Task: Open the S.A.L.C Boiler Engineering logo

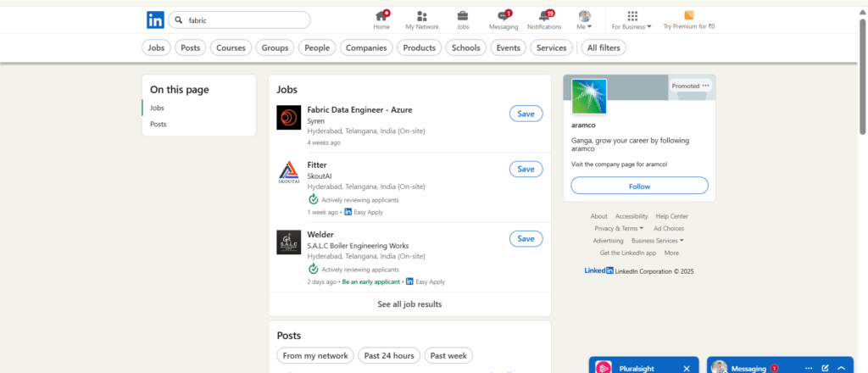Action: pos(288,242)
